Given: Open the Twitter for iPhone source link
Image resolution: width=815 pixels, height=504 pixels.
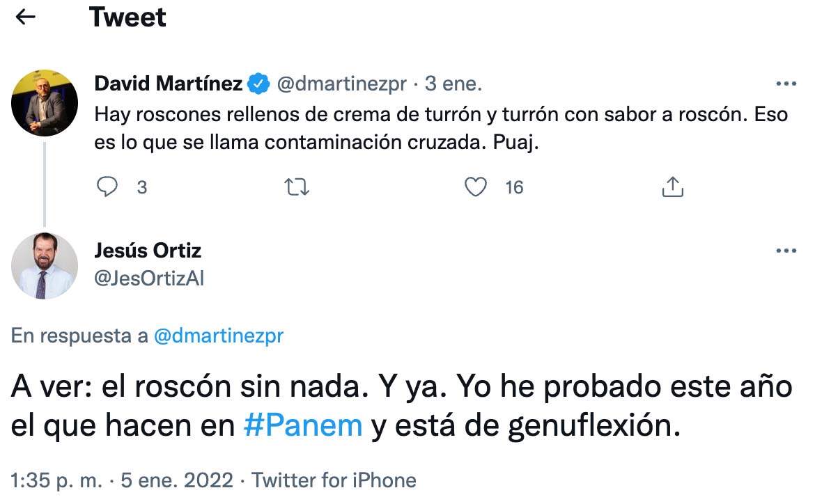Looking at the screenshot, I should tap(333, 480).
